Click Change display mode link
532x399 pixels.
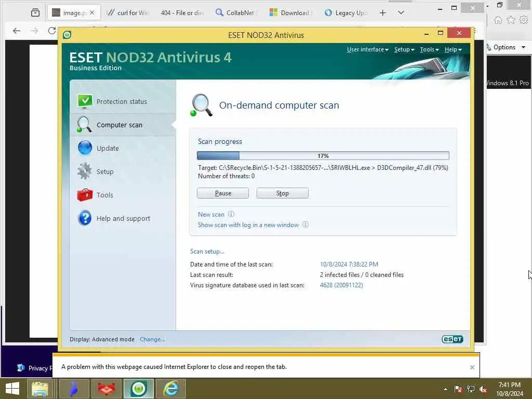point(152,339)
